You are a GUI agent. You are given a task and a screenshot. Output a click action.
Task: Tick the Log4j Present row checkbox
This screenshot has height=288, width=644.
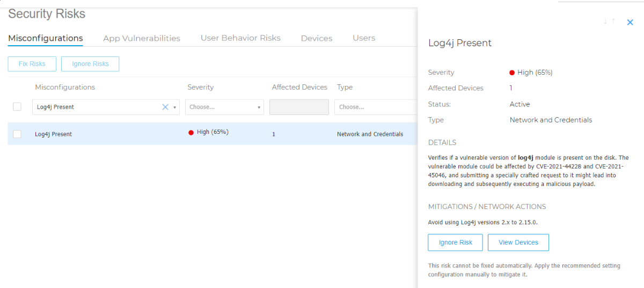pos(17,134)
